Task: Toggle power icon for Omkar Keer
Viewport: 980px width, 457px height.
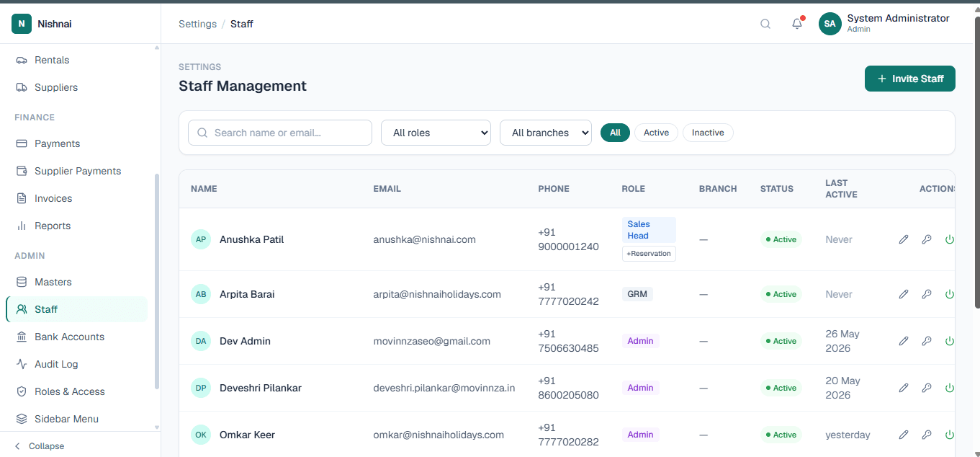Action: click(x=950, y=435)
